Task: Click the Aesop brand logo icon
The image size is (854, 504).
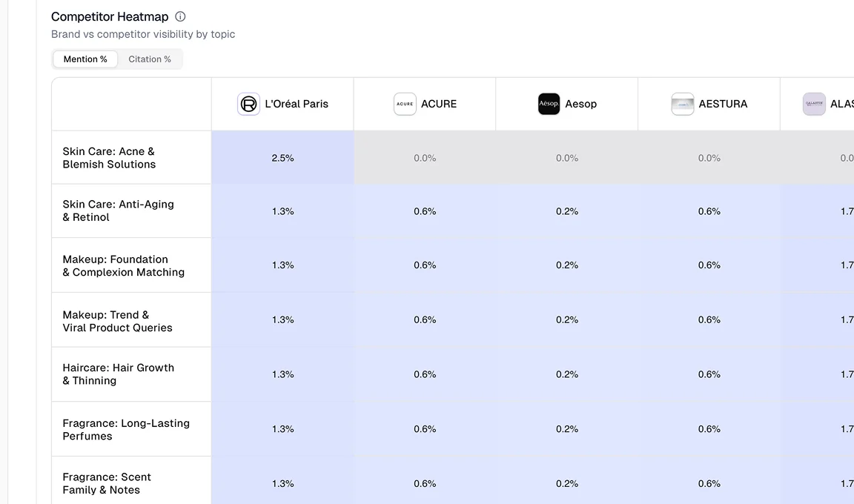Action: (549, 104)
